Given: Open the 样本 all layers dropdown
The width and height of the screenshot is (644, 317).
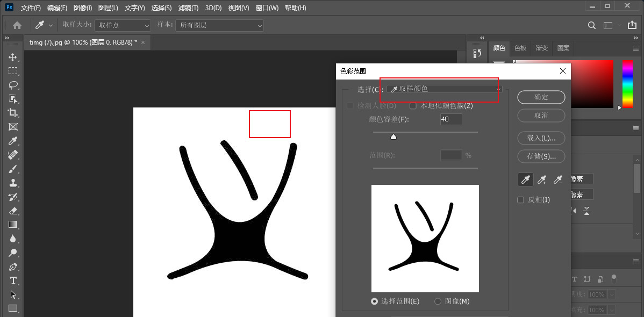Looking at the screenshot, I should (x=219, y=25).
